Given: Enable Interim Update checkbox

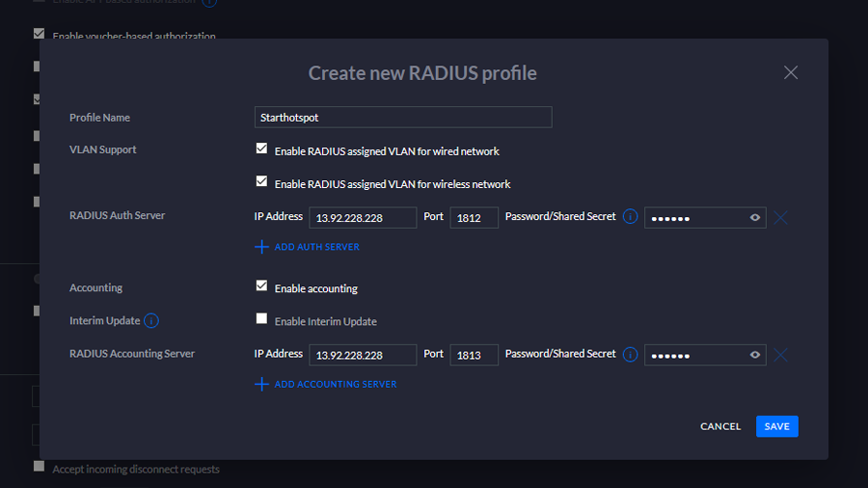Looking at the screenshot, I should coord(261,319).
